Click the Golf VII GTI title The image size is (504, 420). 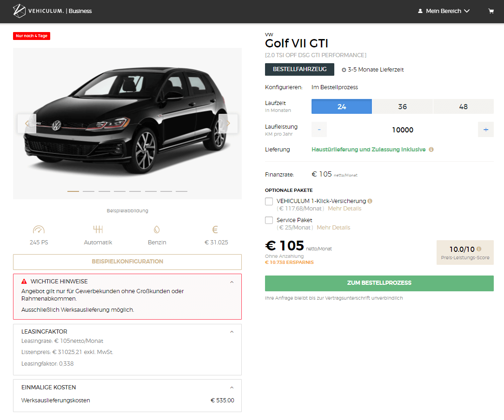(296, 43)
